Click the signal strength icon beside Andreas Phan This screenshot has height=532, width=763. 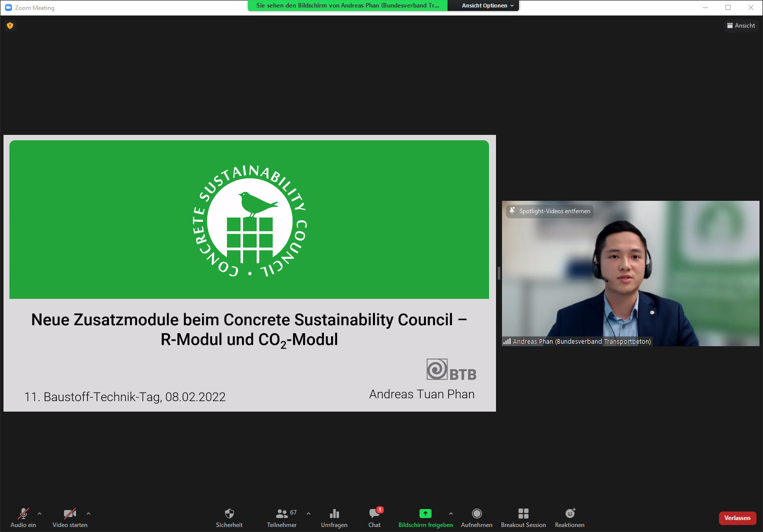[x=507, y=342]
